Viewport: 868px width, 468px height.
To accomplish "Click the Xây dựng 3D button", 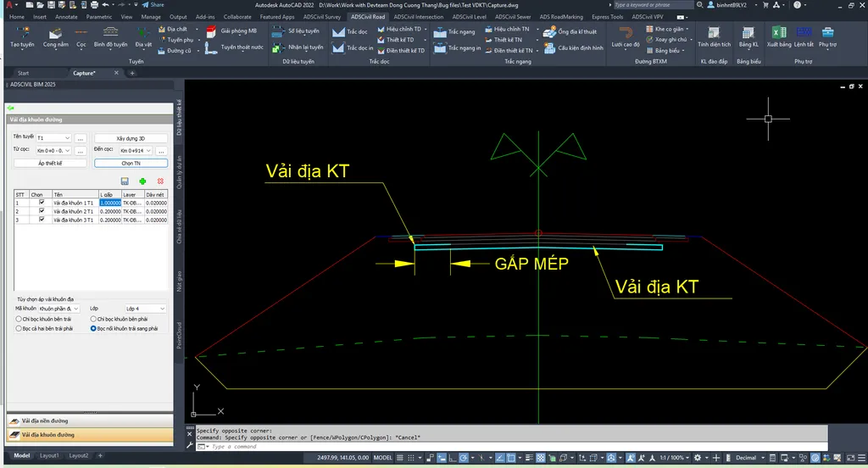I will click(131, 138).
